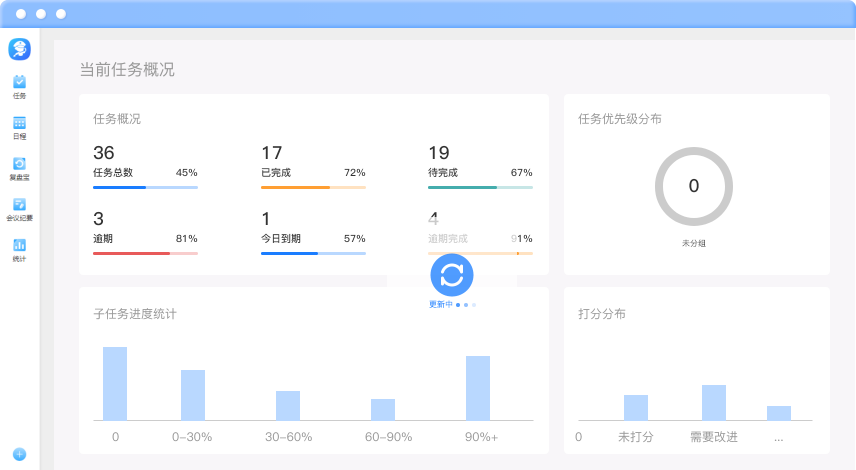Open the 复盘宝 review icon
Image resolution: width=856 pixels, height=470 pixels.
coord(19,164)
